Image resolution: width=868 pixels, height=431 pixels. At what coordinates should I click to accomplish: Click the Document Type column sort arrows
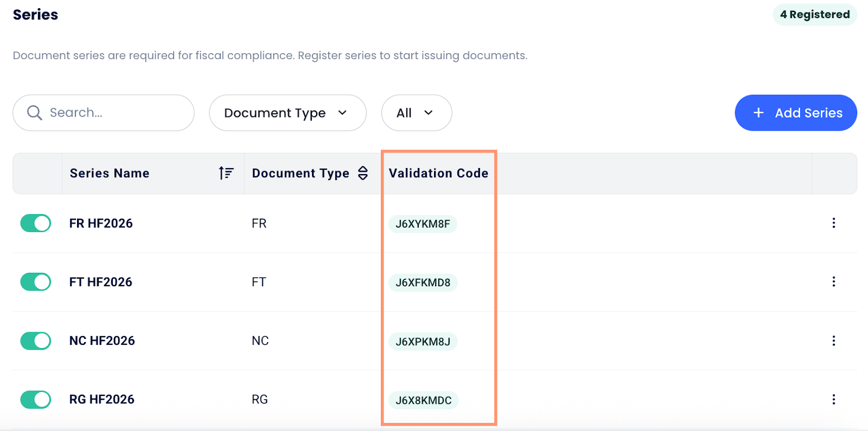tap(363, 173)
